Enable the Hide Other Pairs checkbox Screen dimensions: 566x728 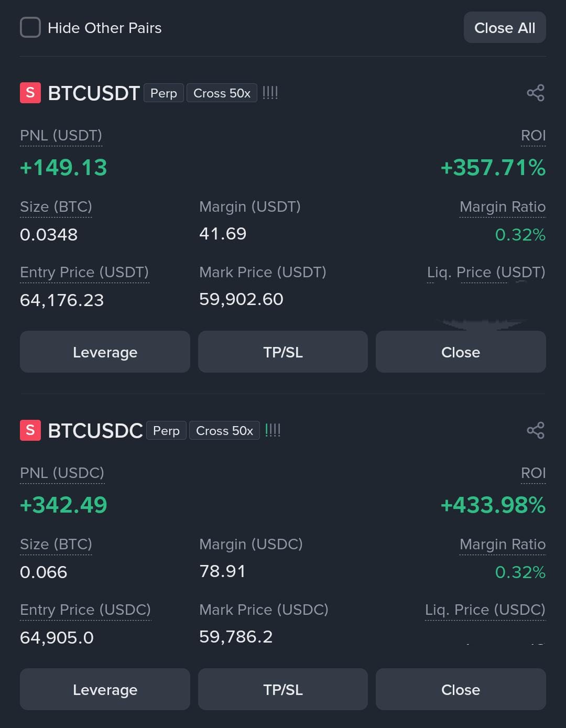tap(30, 27)
